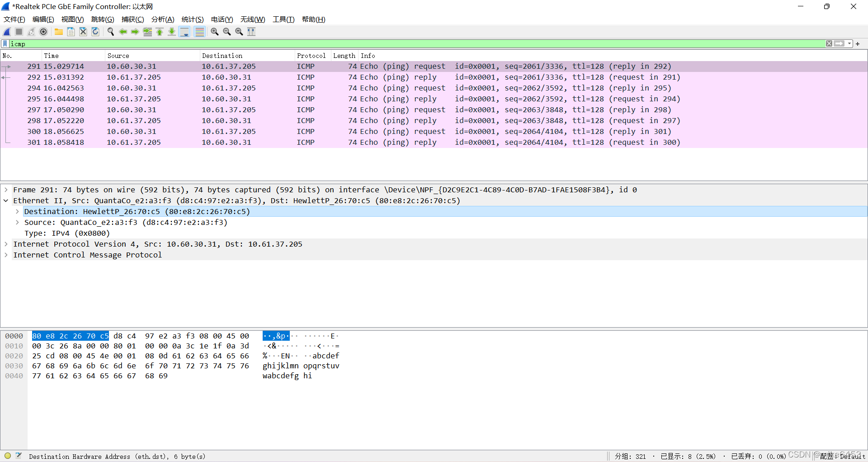Find a packet with magnifier icon
The height and width of the screenshot is (462, 868).
click(x=111, y=32)
